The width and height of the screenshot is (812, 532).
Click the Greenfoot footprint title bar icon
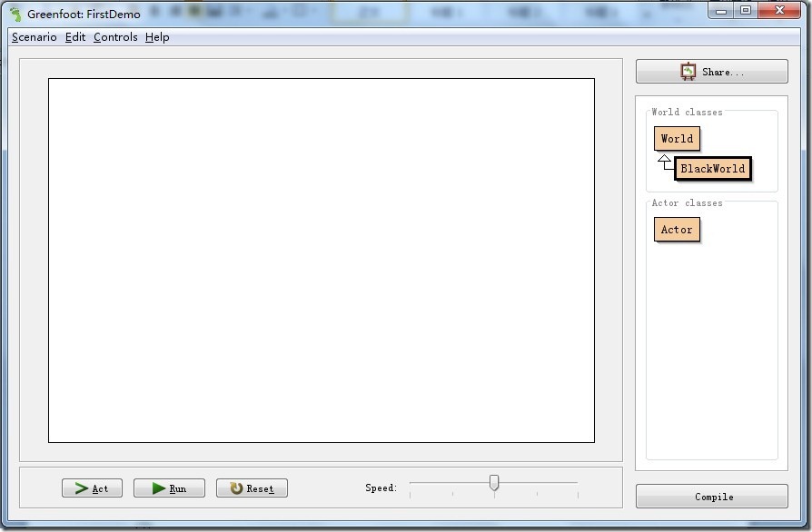click(x=16, y=14)
